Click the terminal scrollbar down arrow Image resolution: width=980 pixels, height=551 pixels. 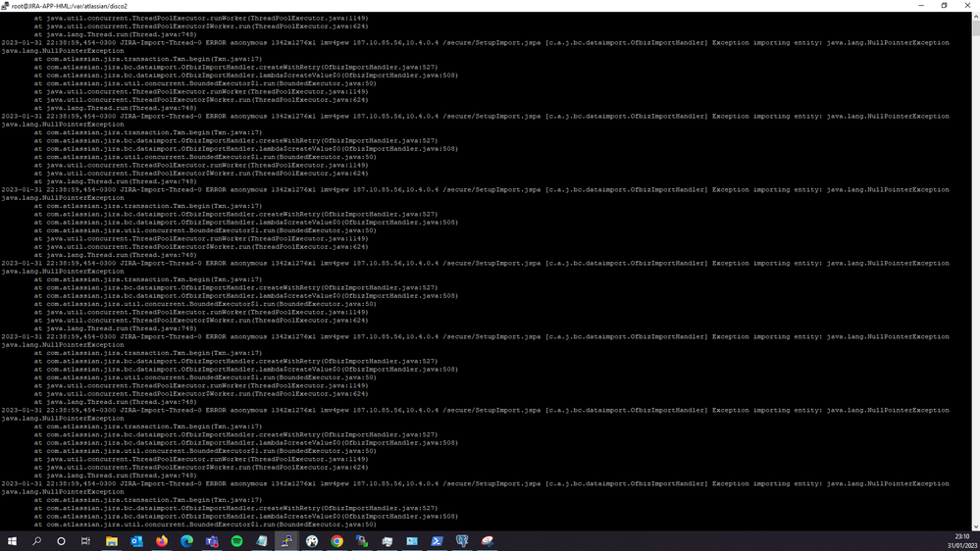coord(976,527)
